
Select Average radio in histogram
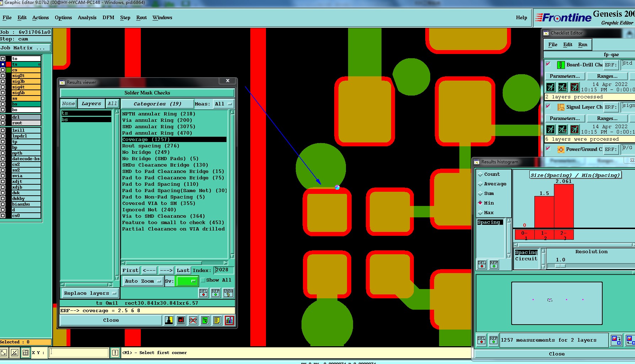click(480, 184)
